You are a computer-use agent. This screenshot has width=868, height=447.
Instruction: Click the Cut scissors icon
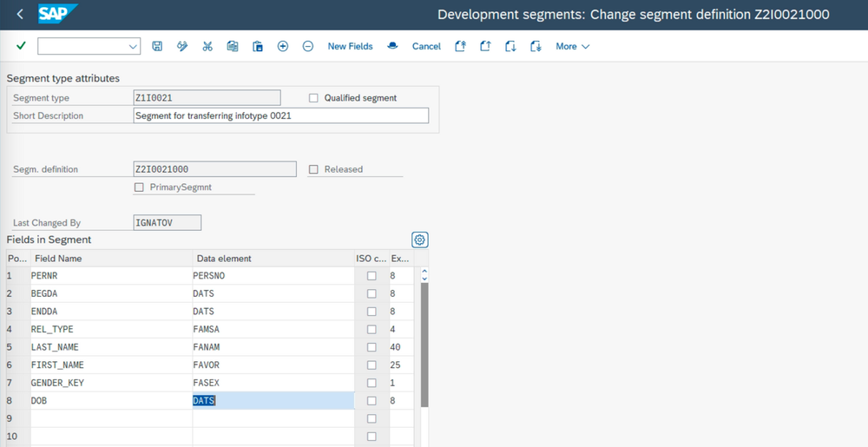tap(207, 46)
